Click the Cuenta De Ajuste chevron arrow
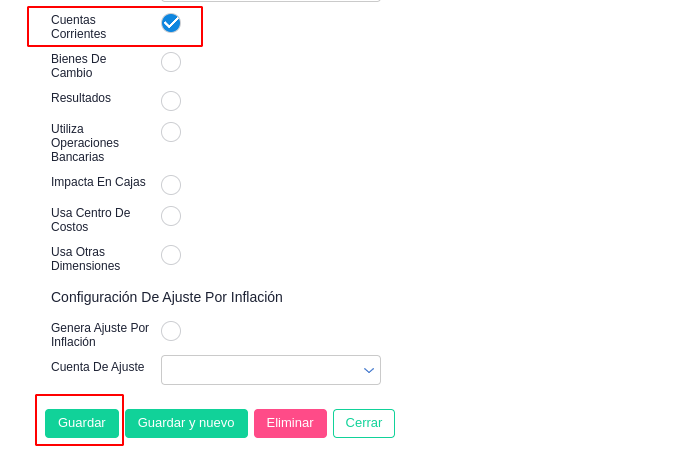Image resolution: width=680 pixels, height=460 pixels. 368,370
